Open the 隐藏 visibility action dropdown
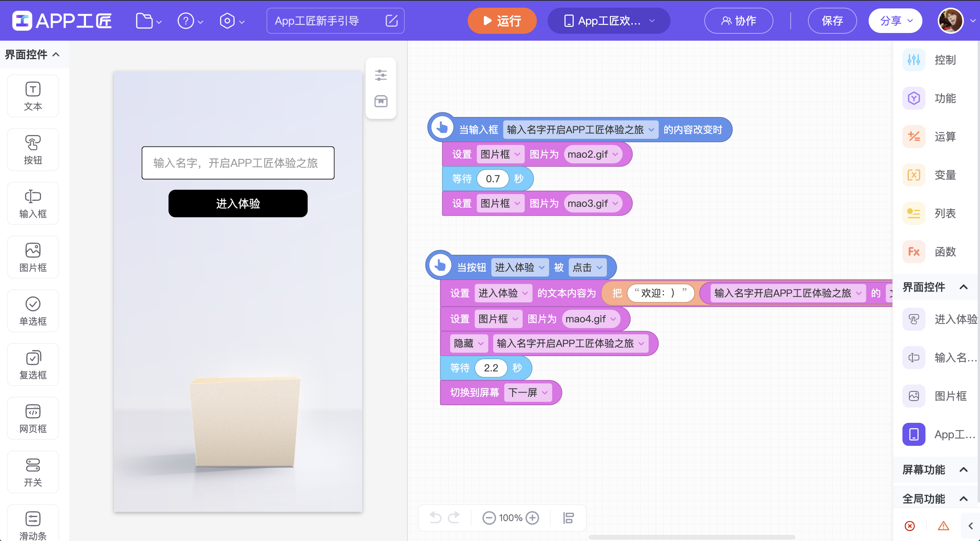Viewport: 980px width, 541px height. pyautogui.click(x=469, y=343)
